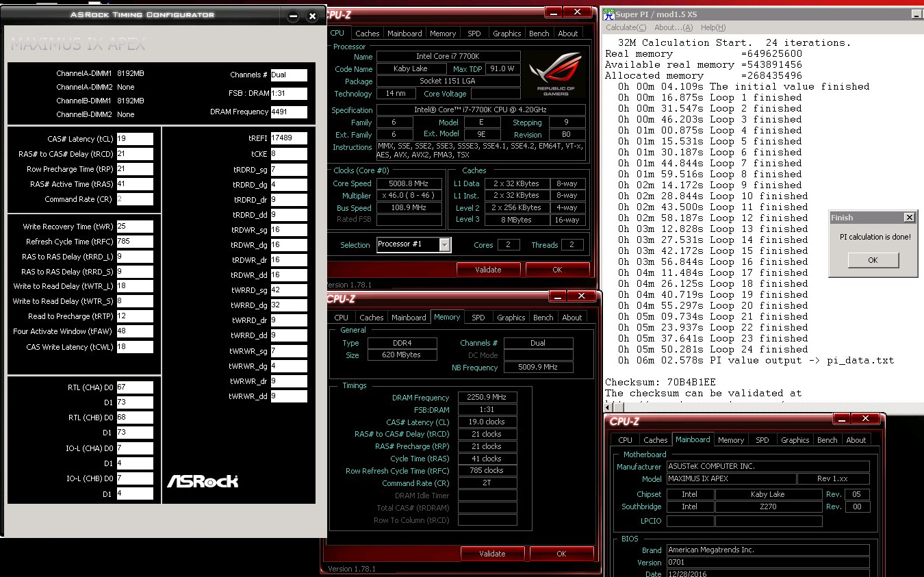Image resolution: width=924 pixels, height=577 pixels.
Task: Open the SPD tab in top CPU-Z window
Action: [x=474, y=34]
